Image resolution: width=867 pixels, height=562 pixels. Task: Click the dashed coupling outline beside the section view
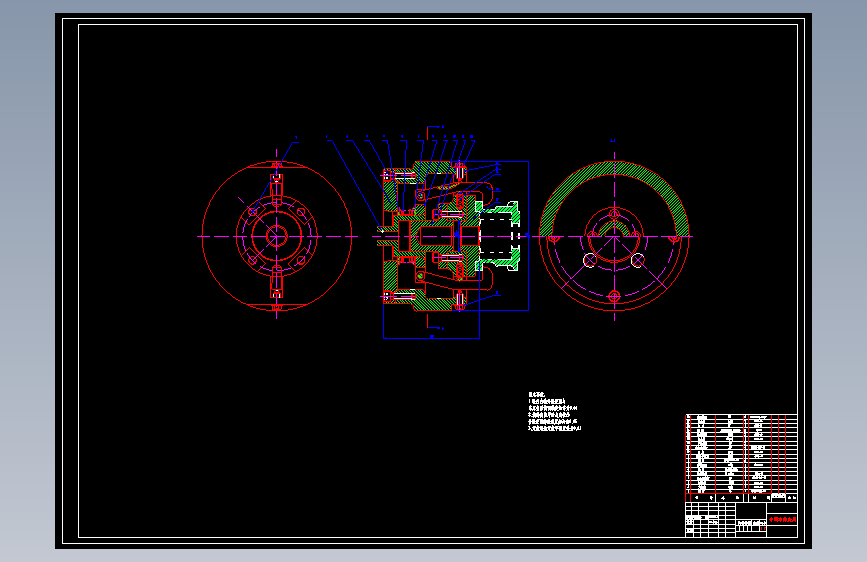(500, 236)
